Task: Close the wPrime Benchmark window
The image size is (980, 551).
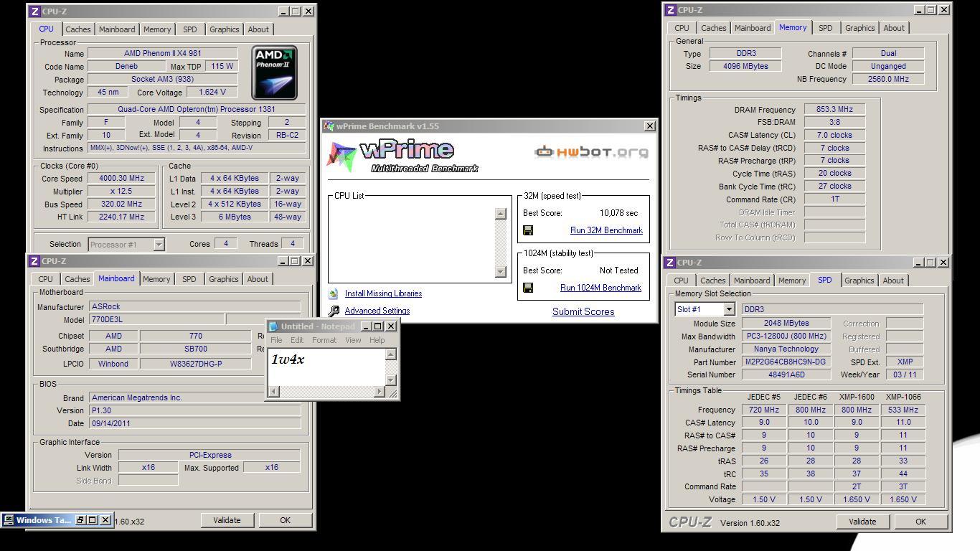Action: (649, 126)
